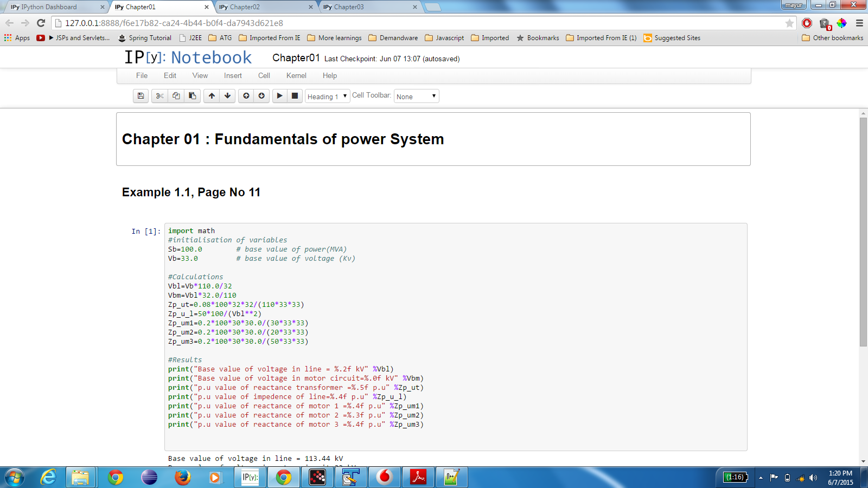Interrupt the kernel with stop button

pos(295,96)
